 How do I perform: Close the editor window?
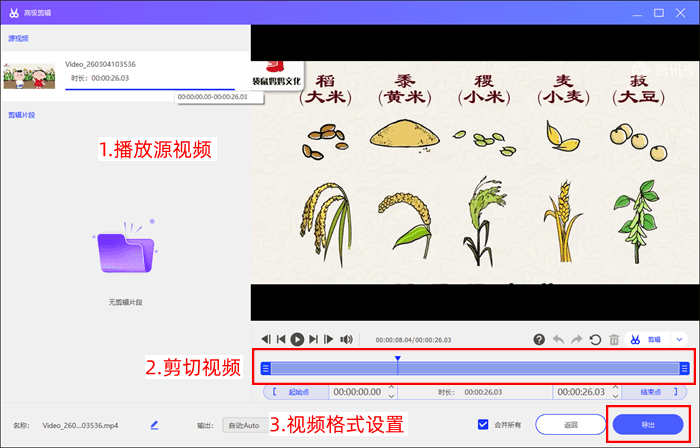[680, 13]
